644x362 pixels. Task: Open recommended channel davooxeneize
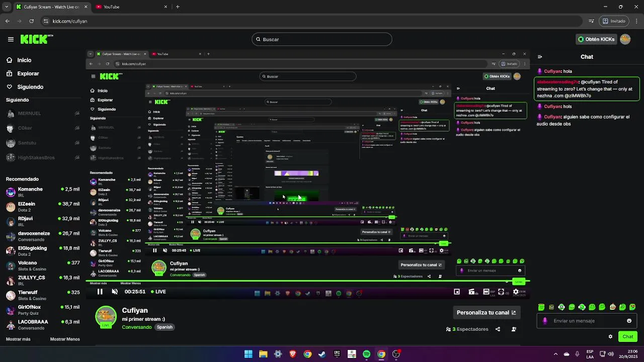click(43, 236)
